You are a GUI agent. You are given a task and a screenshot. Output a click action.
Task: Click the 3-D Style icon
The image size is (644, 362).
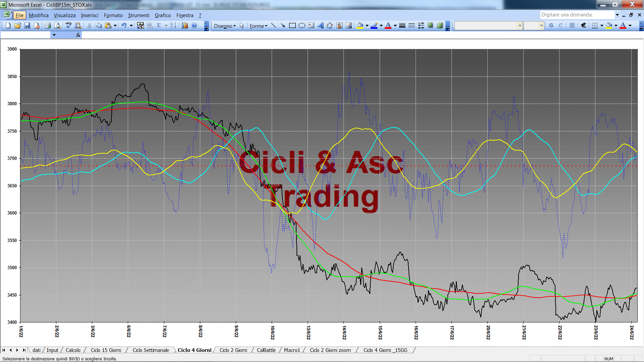pos(440,26)
